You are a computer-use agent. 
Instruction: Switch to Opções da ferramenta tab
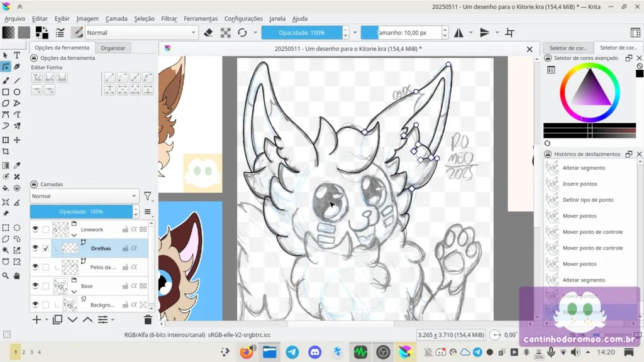tap(62, 48)
